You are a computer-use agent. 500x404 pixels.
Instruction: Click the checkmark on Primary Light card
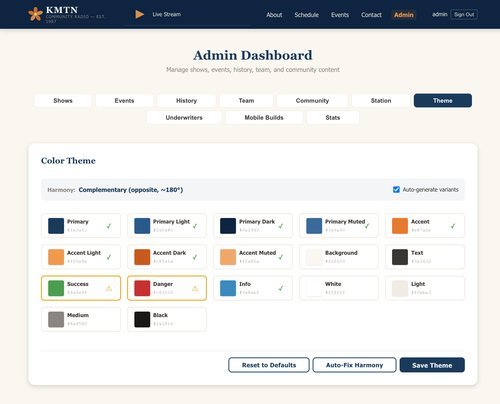(195, 226)
